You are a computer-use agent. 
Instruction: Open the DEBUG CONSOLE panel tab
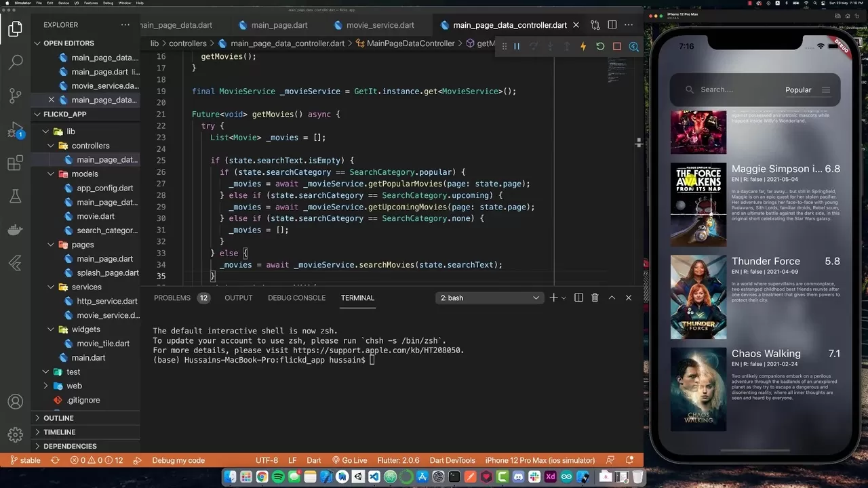296,298
